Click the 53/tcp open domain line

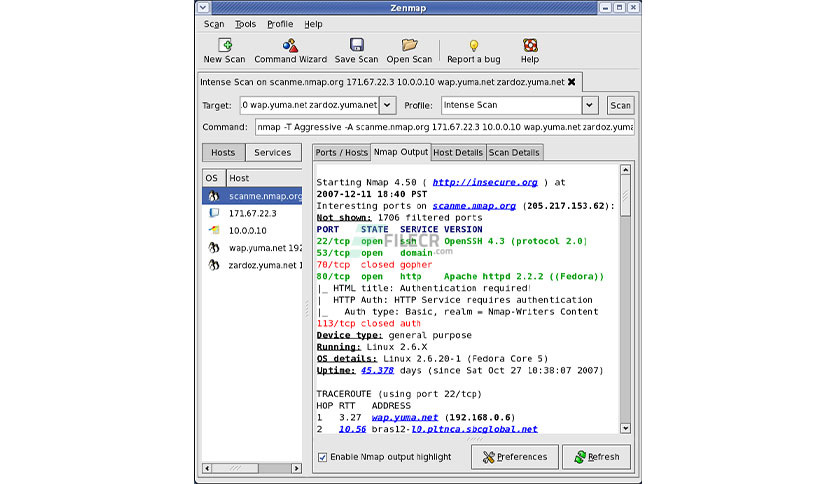pos(374,253)
